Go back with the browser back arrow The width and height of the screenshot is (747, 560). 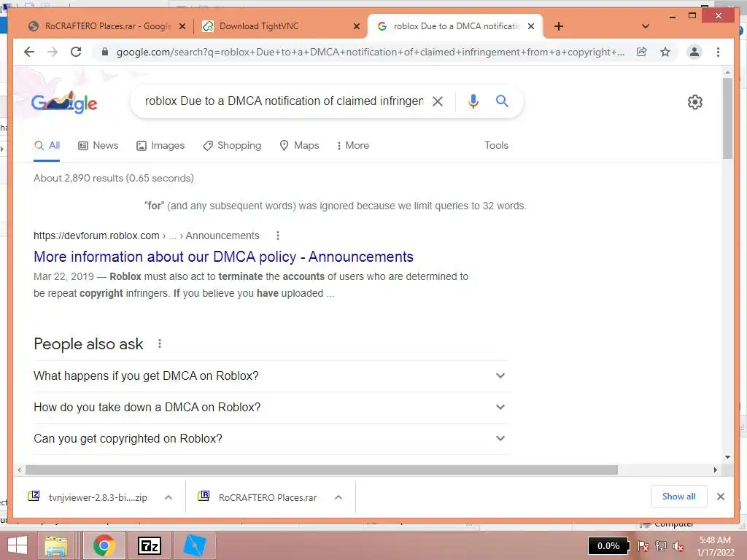[29, 52]
